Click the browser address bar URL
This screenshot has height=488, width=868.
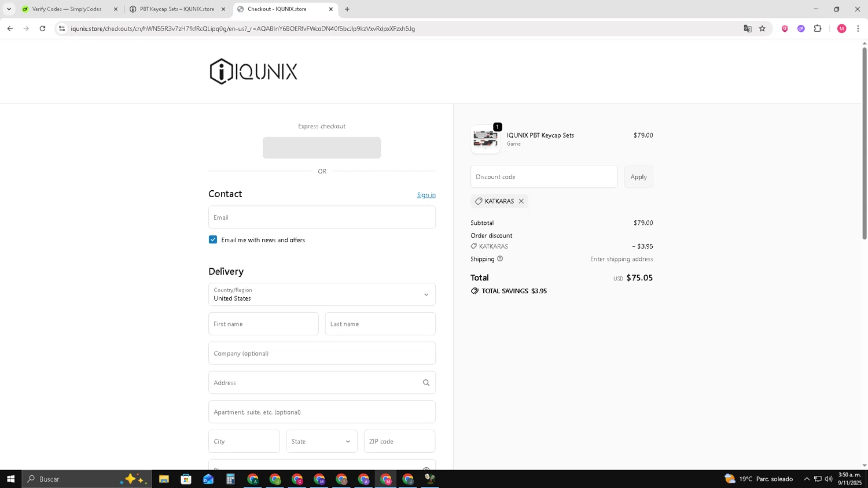pos(243,28)
